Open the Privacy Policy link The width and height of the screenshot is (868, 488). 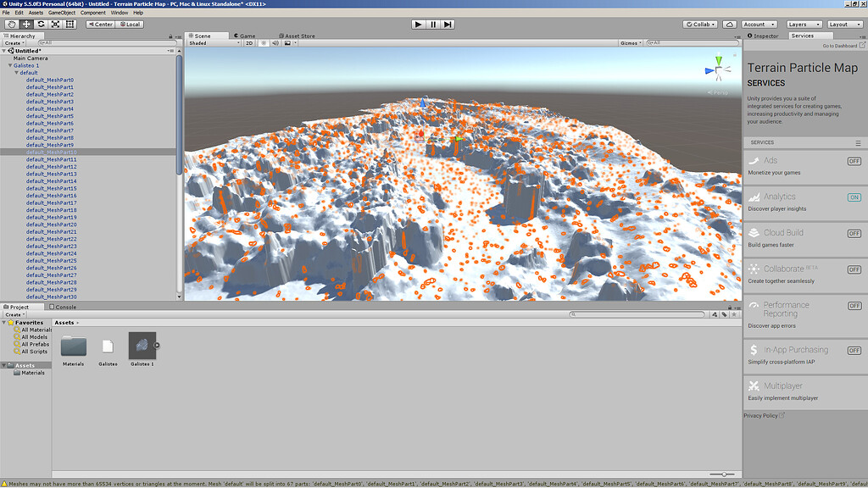(761, 414)
